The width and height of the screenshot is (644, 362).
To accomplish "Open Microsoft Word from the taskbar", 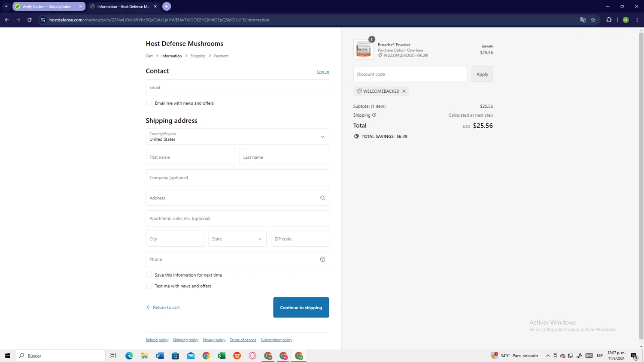I will tap(160, 356).
